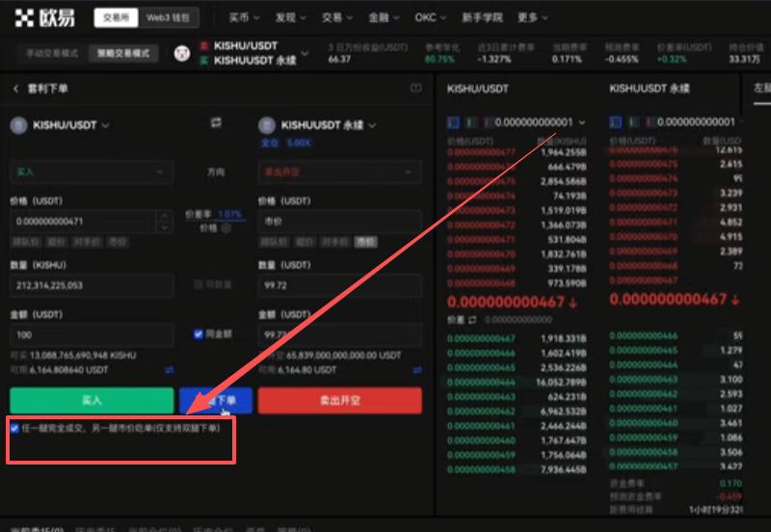Expand the 更多 menu
Viewport: 771px width, 532px height.
[x=533, y=17]
